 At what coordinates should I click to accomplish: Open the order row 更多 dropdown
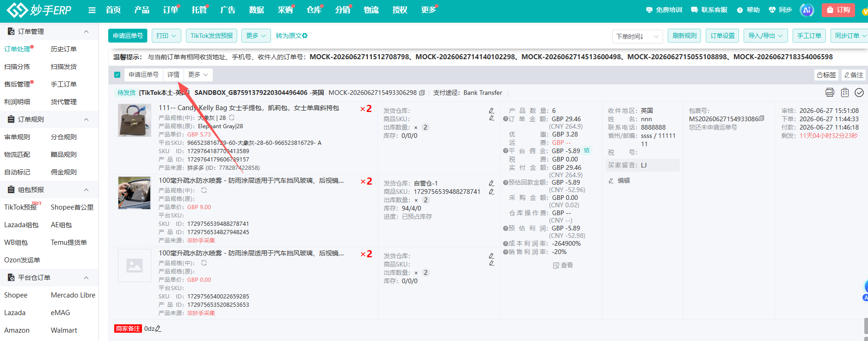(198, 74)
